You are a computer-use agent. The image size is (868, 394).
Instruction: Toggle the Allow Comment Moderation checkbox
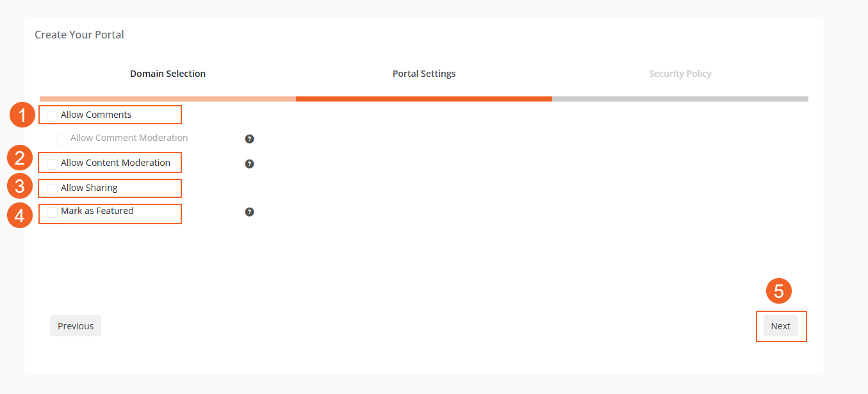point(61,138)
